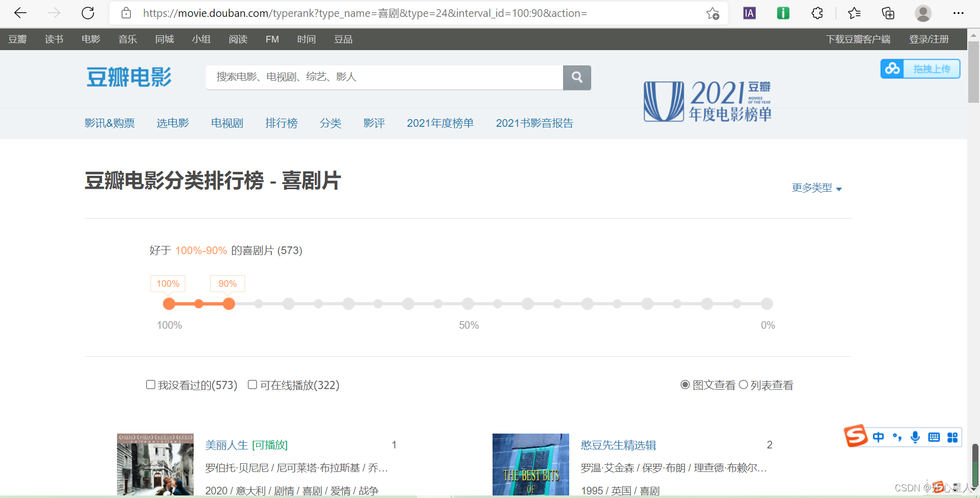Click the Sogou input method logo

856,436
